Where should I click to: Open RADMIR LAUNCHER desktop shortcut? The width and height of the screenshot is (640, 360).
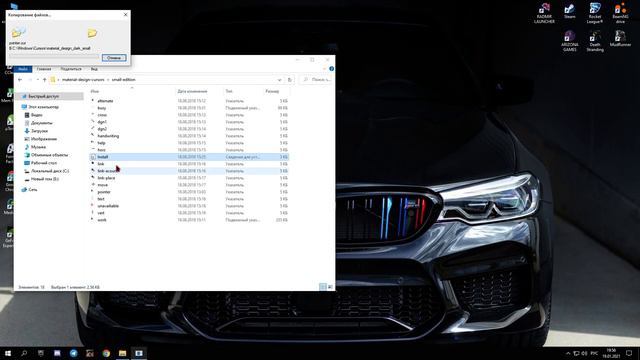click(x=544, y=13)
